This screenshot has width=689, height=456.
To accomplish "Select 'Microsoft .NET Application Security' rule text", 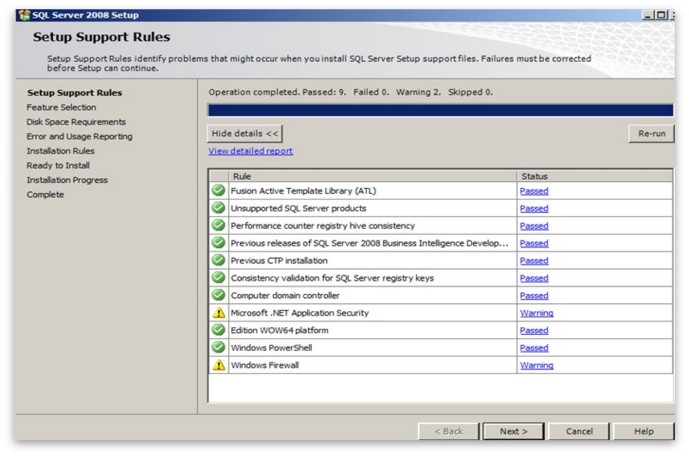I will click(300, 313).
